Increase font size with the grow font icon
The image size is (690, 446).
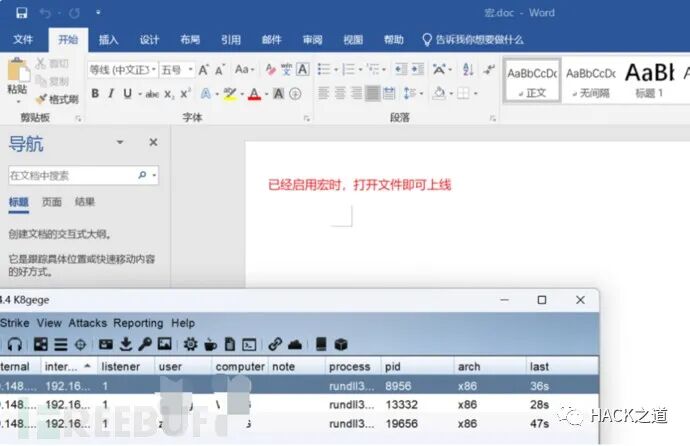[x=203, y=69]
